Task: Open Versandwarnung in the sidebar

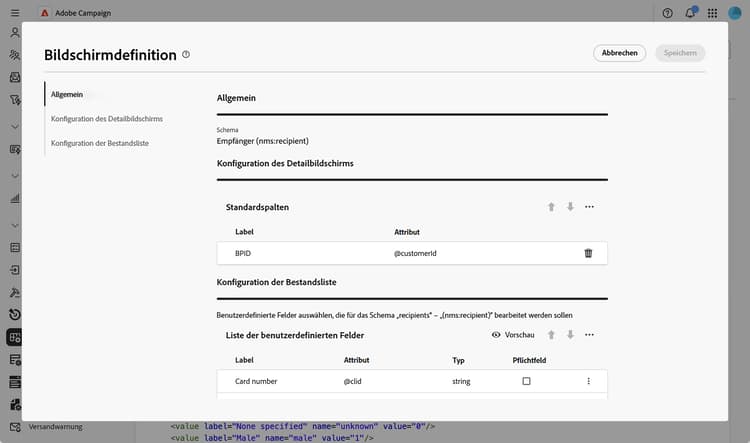Action: 55,427
